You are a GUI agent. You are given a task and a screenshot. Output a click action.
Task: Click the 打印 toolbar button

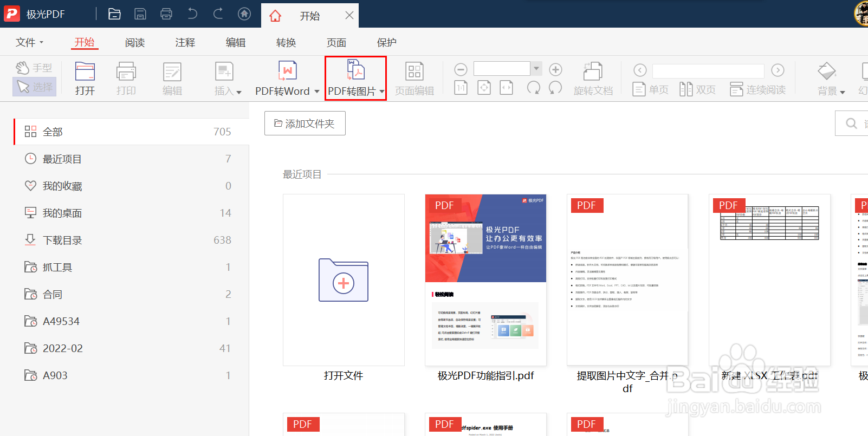point(126,79)
